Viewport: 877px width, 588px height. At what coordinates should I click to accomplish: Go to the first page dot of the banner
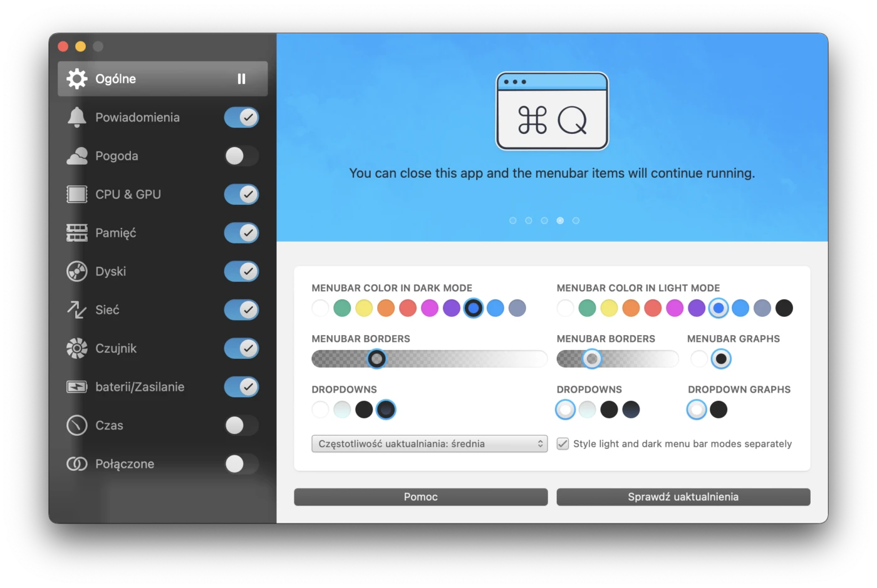tap(513, 220)
